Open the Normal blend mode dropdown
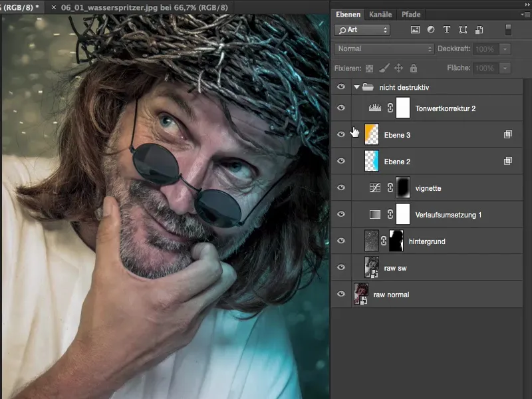 point(384,49)
